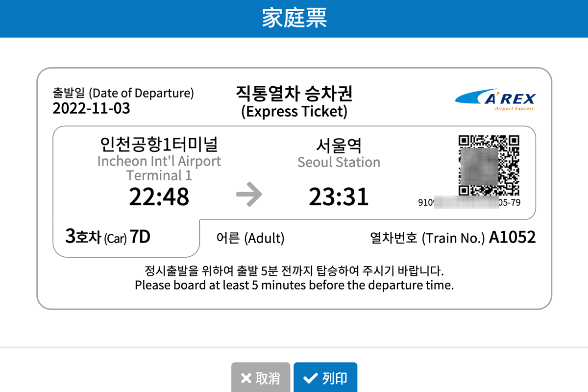The height and width of the screenshot is (392, 588).
Task: Click the QR code on the ticket
Action: pos(489,165)
